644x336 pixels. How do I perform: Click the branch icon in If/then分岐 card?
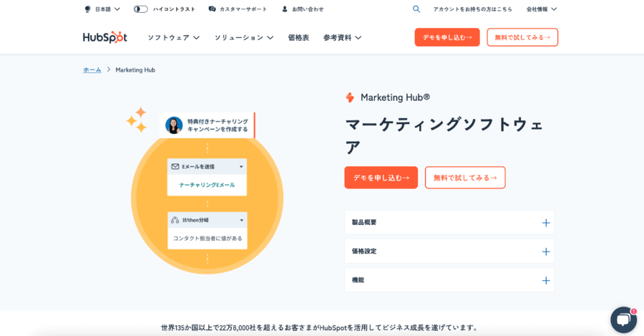tap(175, 220)
